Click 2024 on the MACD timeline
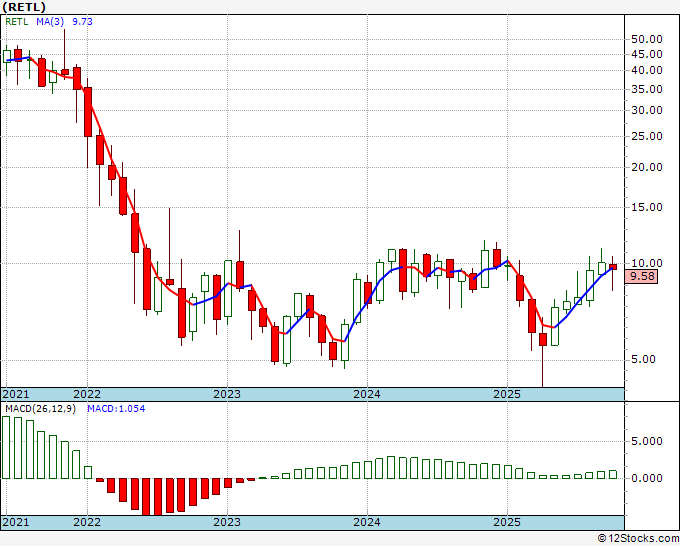The image size is (680, 546). tap(367, 522)
